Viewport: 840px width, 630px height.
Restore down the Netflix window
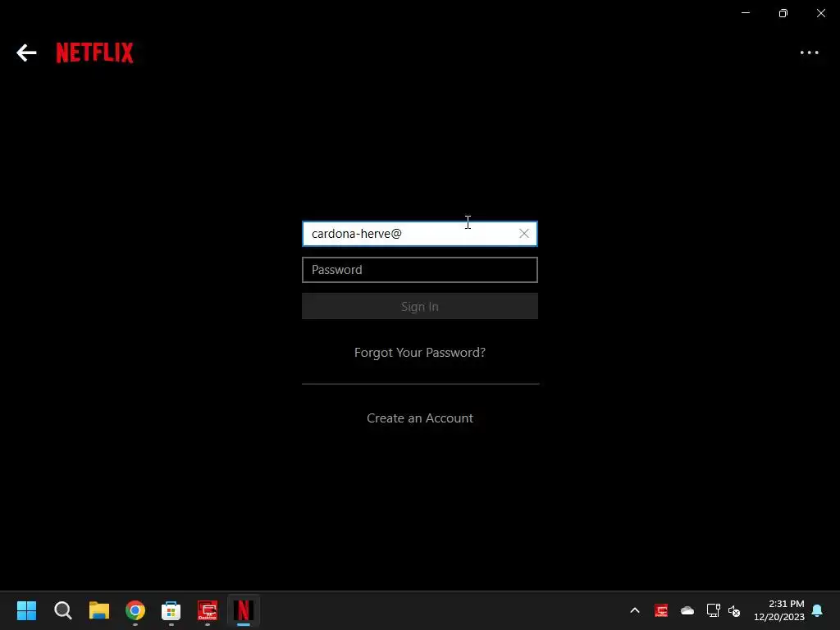(783, 13)
